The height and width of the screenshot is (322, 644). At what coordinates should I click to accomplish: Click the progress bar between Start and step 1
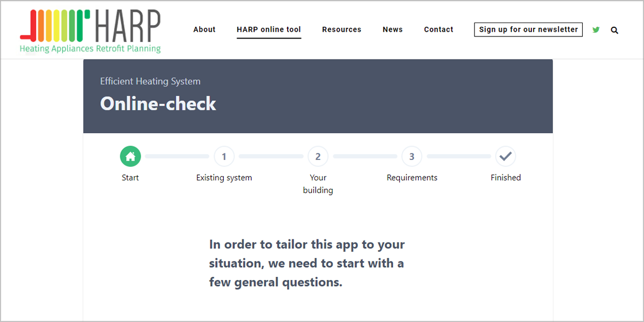click(x=177, y=156)
